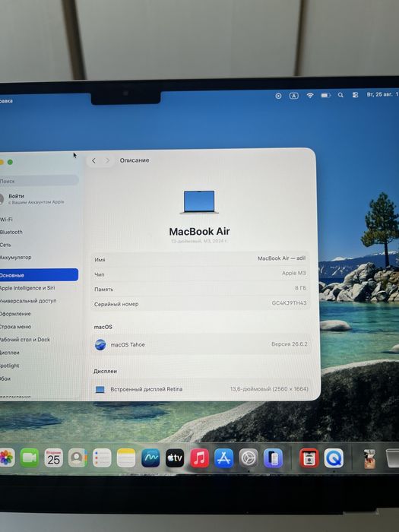
Task: Select Основные in the sidebar
Action: [39, 275]
